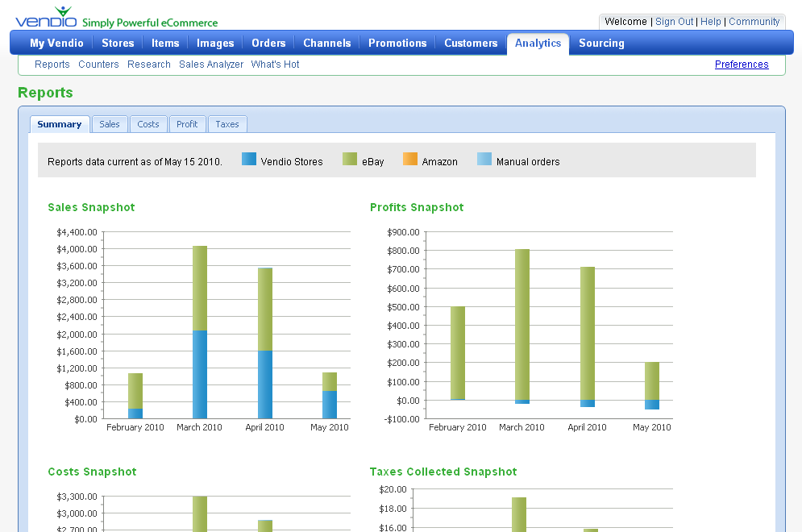Click the Vendio logo

(x=46, y=18)
